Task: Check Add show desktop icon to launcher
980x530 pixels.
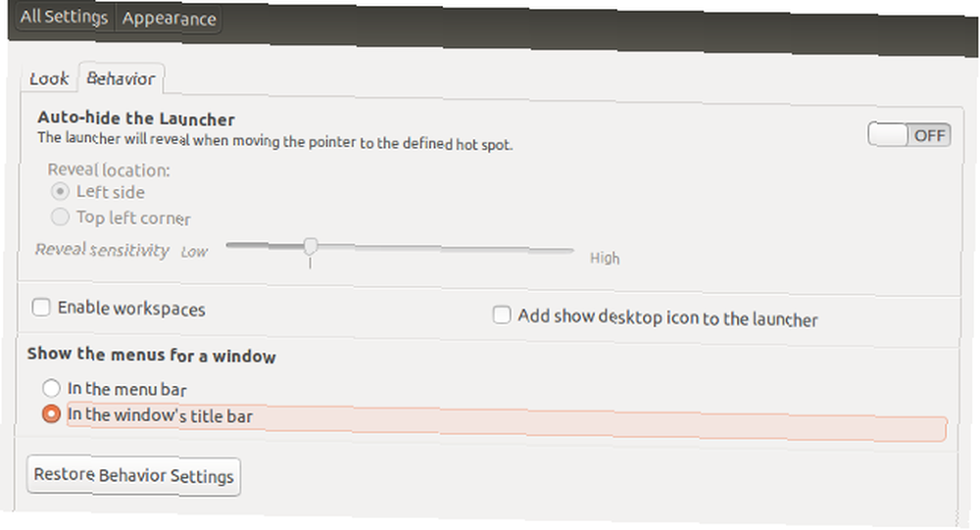Action: click(502, 315)
